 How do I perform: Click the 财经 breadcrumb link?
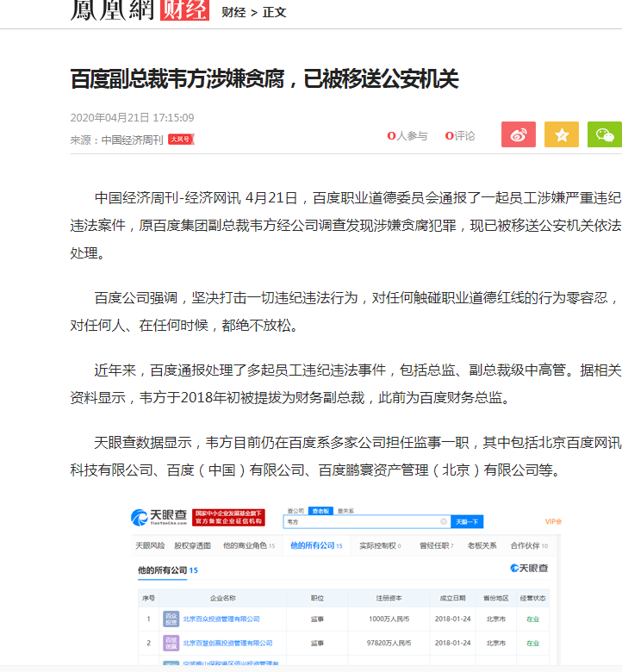click(233, 12)
